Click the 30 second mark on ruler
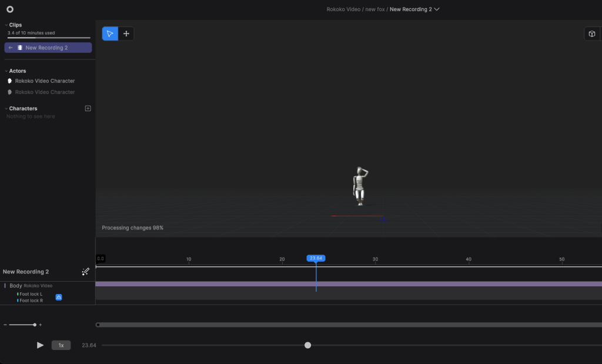This screenshot has width=602, height=364. 375,259
